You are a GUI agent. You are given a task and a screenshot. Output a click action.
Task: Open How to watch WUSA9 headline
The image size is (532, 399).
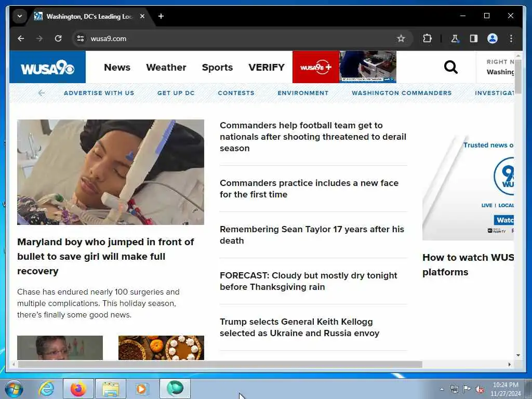coord(468,264)
